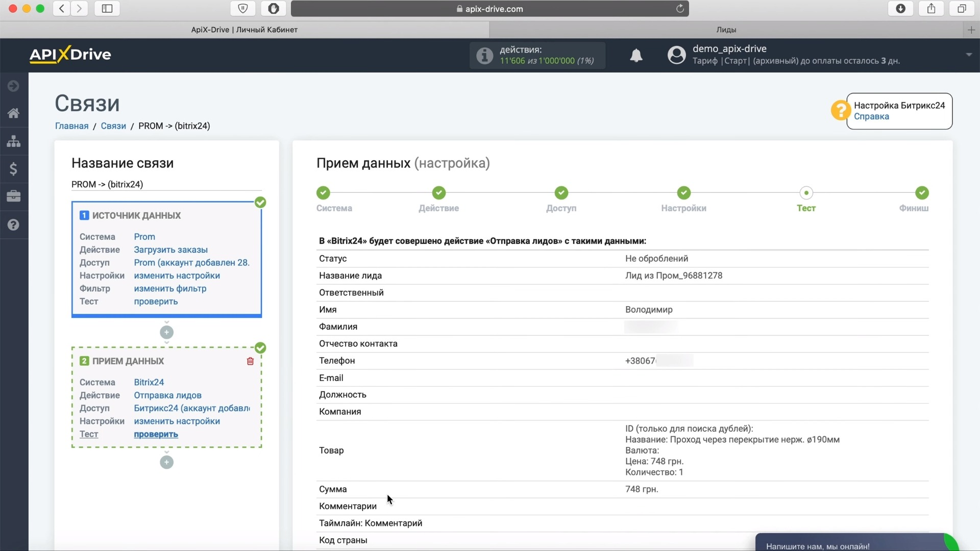Viewport: 980px width, 551px height.
Task: Go to Финиш wizard step
Action: tap(922, 193)
